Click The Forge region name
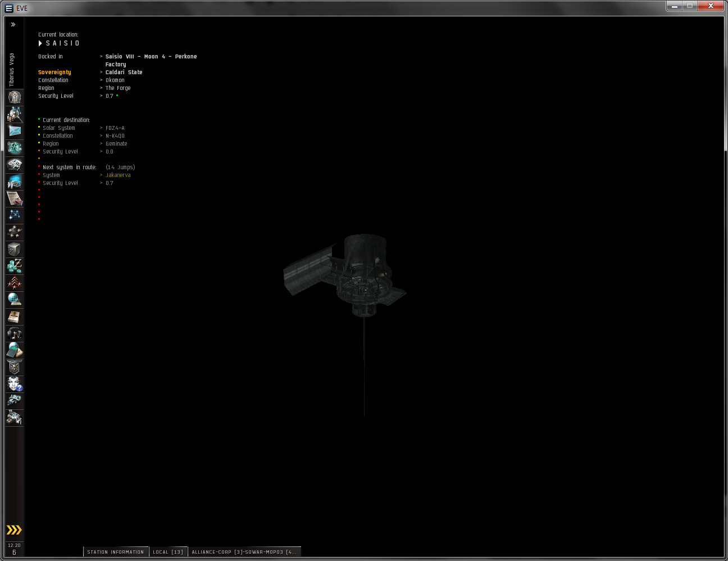Screen dimensions: 728x561 (x=118, y=88)
